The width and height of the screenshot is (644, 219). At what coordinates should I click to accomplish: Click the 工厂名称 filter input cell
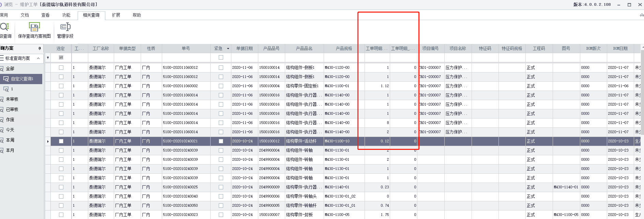point(101,58)
